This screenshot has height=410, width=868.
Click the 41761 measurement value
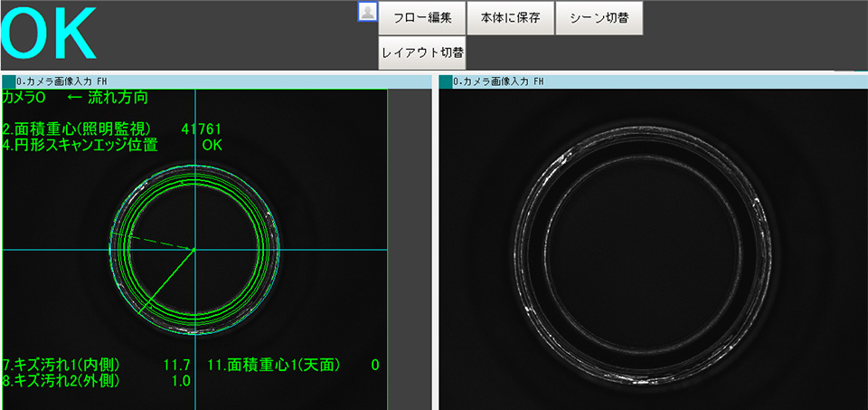201,129
